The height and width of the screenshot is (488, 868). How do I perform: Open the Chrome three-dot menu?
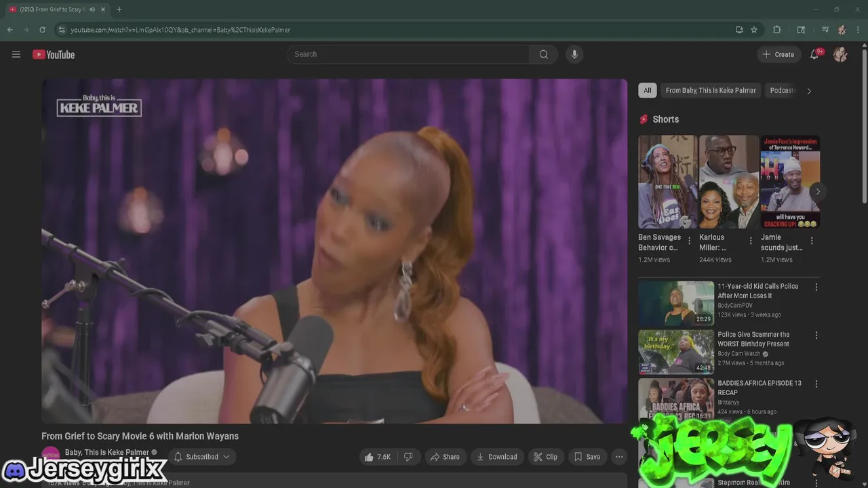tap(859, 30)
